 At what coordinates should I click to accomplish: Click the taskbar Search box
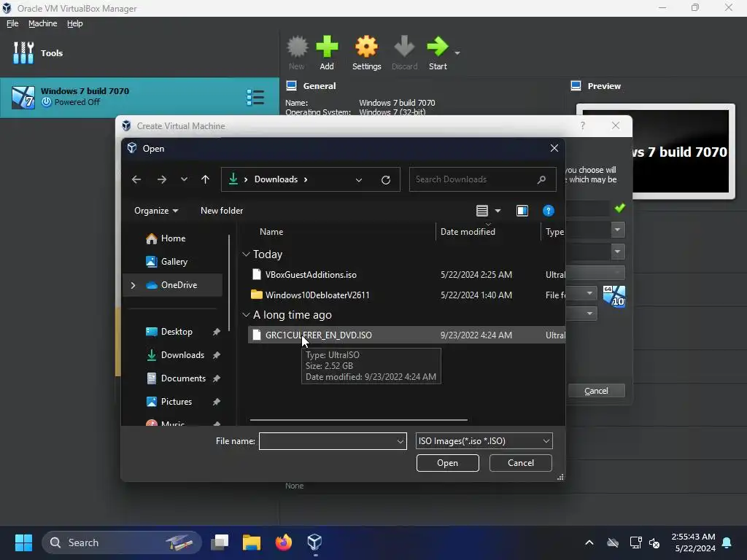click(122, 542)
